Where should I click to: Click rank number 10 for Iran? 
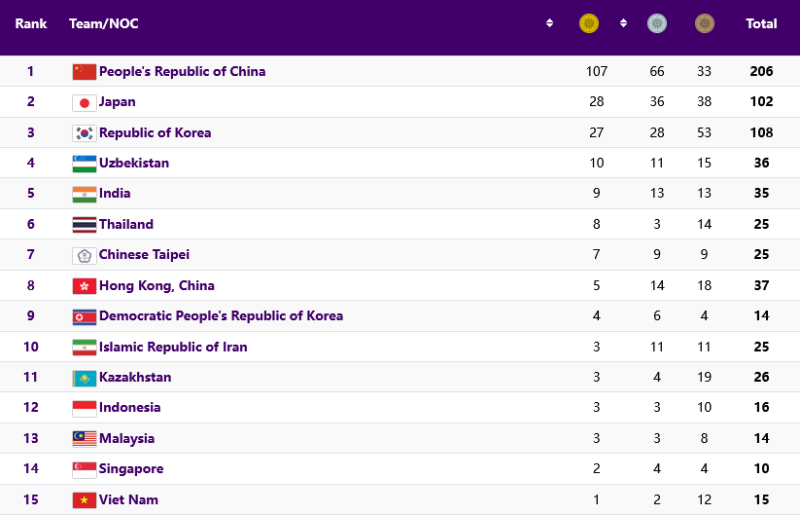coord(31,347)
